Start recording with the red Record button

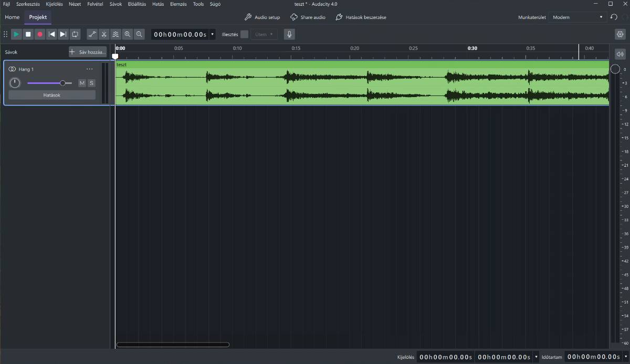(40, 34)
